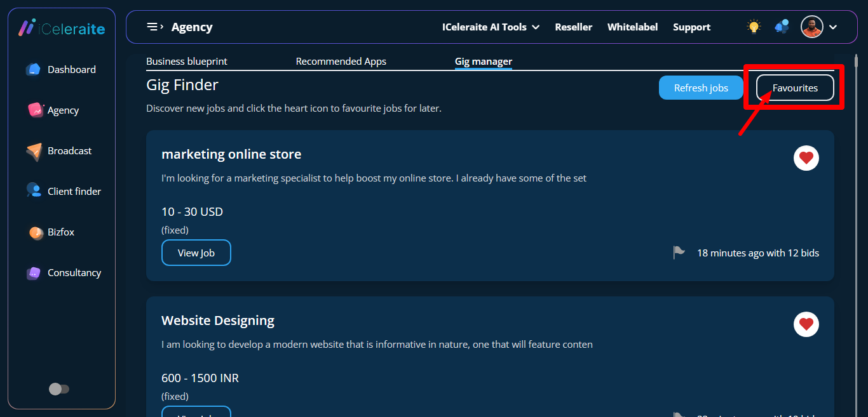
Task: Switch to the Recommended Apps tab
Action: [x=341, y=62]
